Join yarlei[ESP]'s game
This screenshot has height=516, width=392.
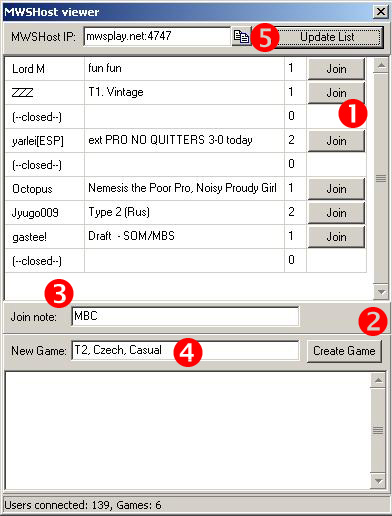[x=336, y=141]
